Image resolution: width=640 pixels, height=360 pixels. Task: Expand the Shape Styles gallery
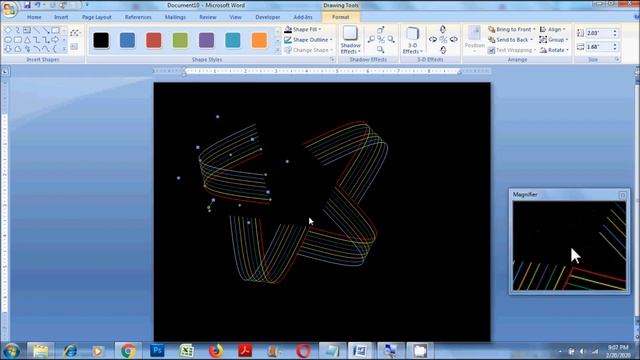[278, 50]
